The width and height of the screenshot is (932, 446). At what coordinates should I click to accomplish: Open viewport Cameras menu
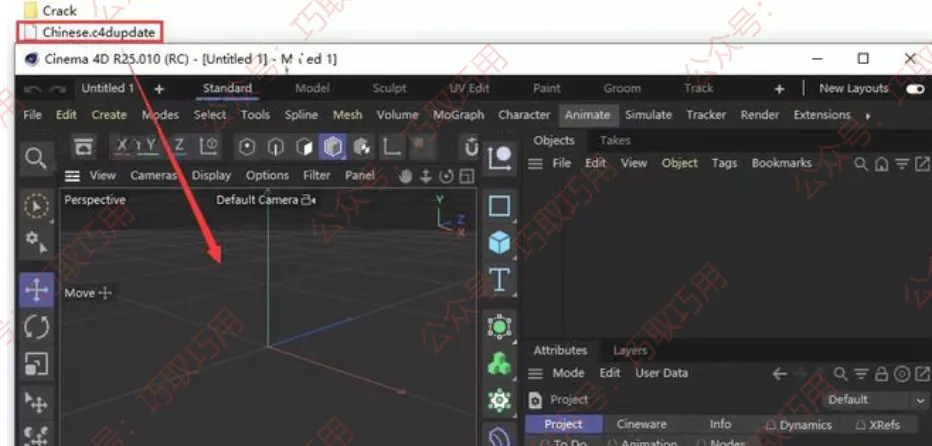[153, 176]
